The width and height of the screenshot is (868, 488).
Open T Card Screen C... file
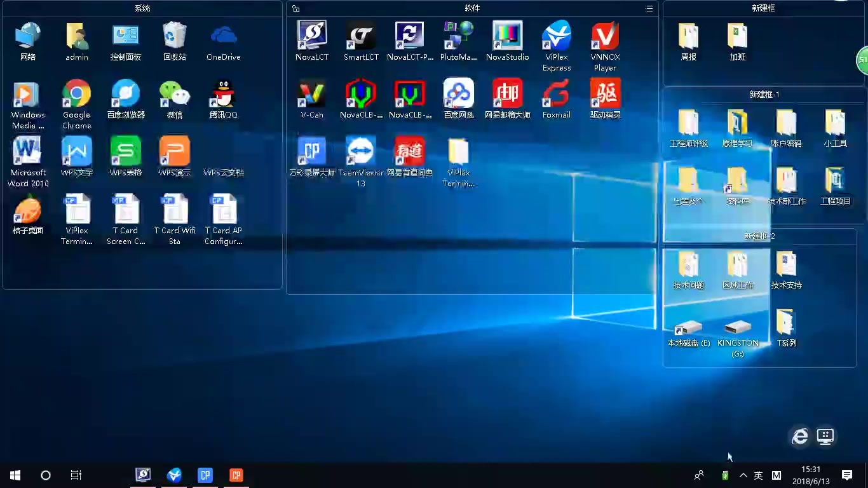[126, 219]
